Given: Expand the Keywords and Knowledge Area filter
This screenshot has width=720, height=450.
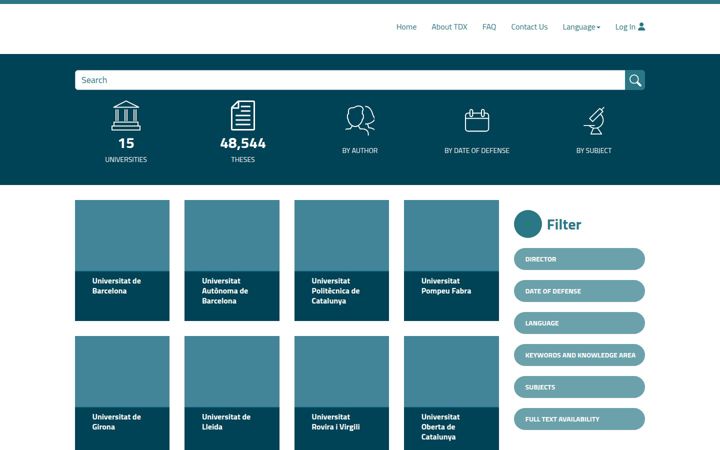Looking at the screenshot, I should [579, 355].
